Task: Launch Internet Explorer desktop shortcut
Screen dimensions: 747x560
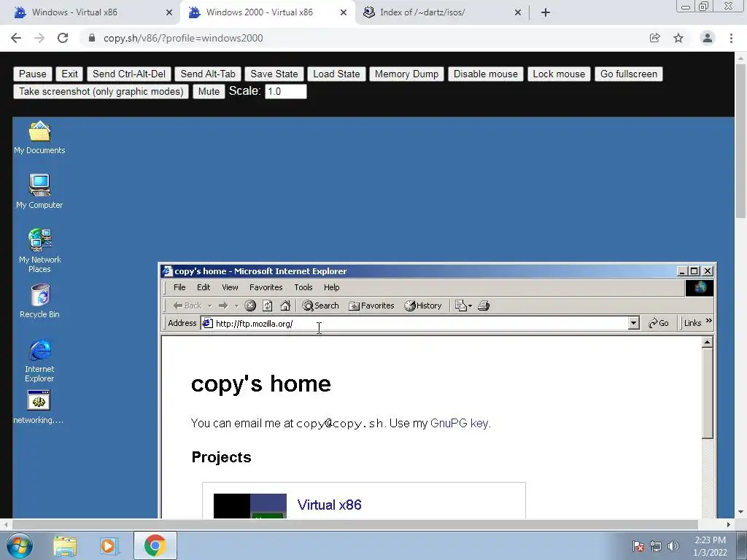Action: coord(39,361)
